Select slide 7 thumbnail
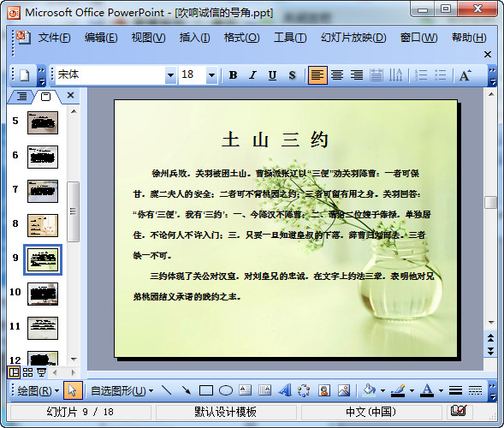The image size is (504, 428). coord(43,191)
